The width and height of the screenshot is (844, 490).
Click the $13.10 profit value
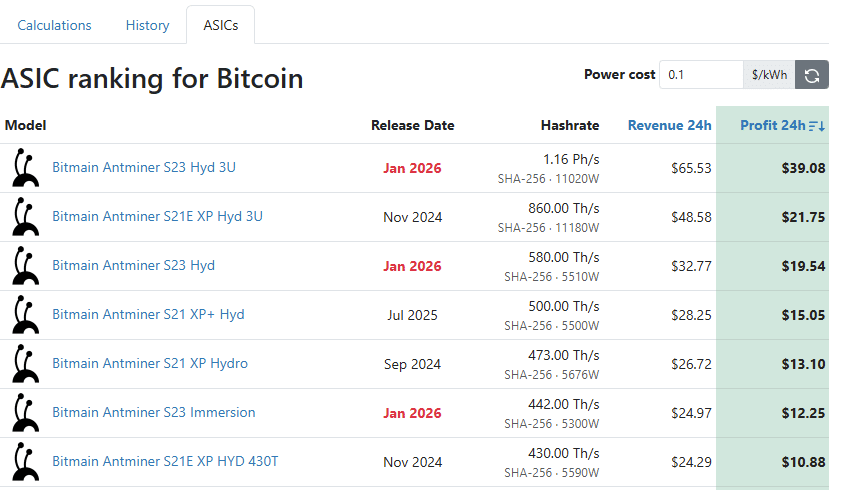tap(803, 365)
